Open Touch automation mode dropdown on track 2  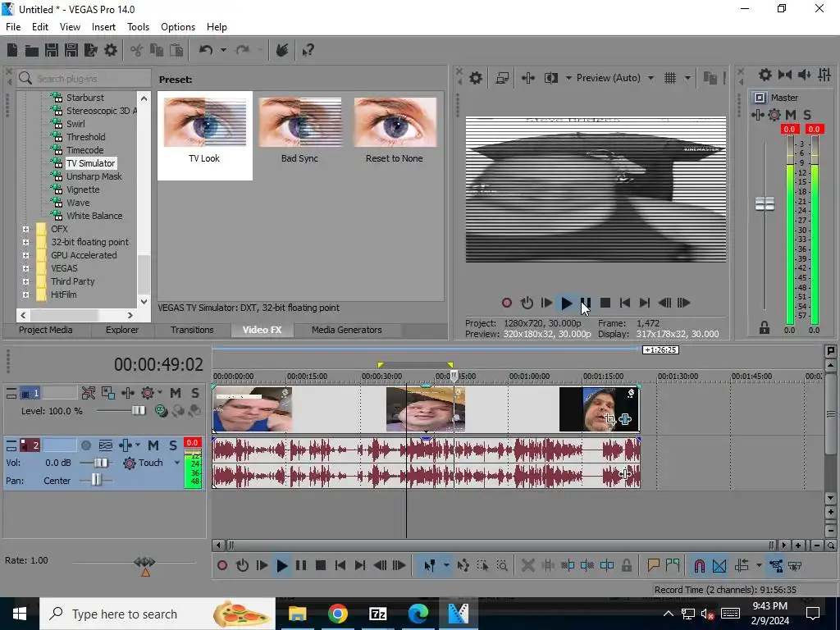pyautogui.click(x=177, y=463)
